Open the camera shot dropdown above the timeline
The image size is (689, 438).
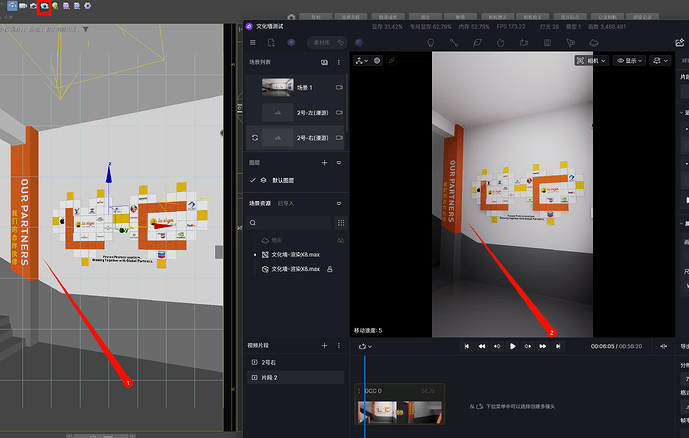365,346
